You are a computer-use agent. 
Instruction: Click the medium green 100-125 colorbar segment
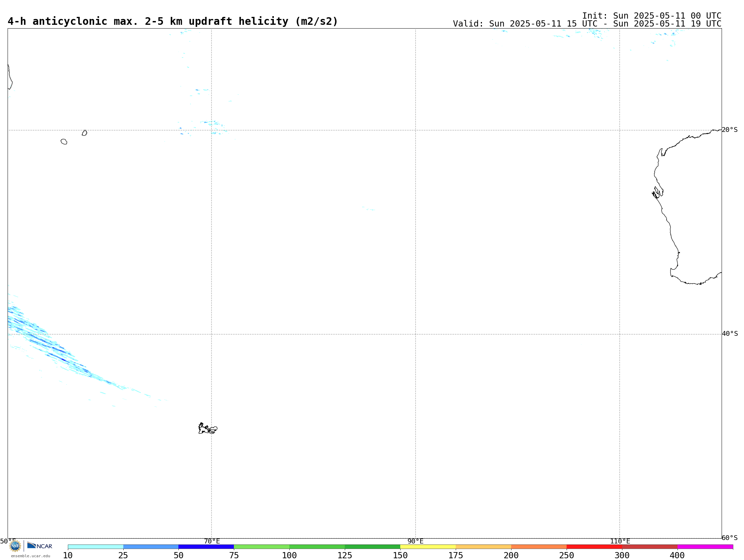pos(317,547)
